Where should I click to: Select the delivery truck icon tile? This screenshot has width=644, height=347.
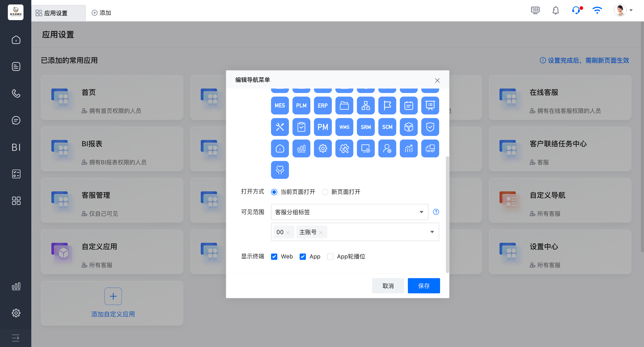430,148
